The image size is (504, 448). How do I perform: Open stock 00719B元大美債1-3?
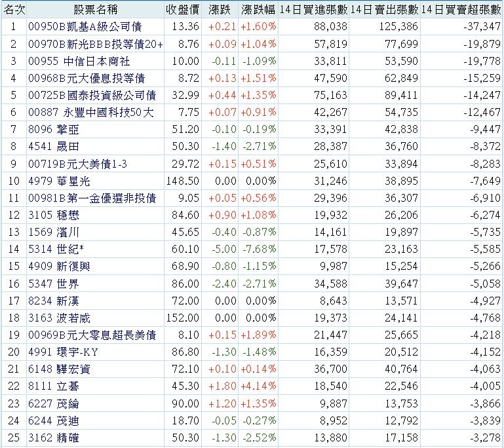[77, 164]
